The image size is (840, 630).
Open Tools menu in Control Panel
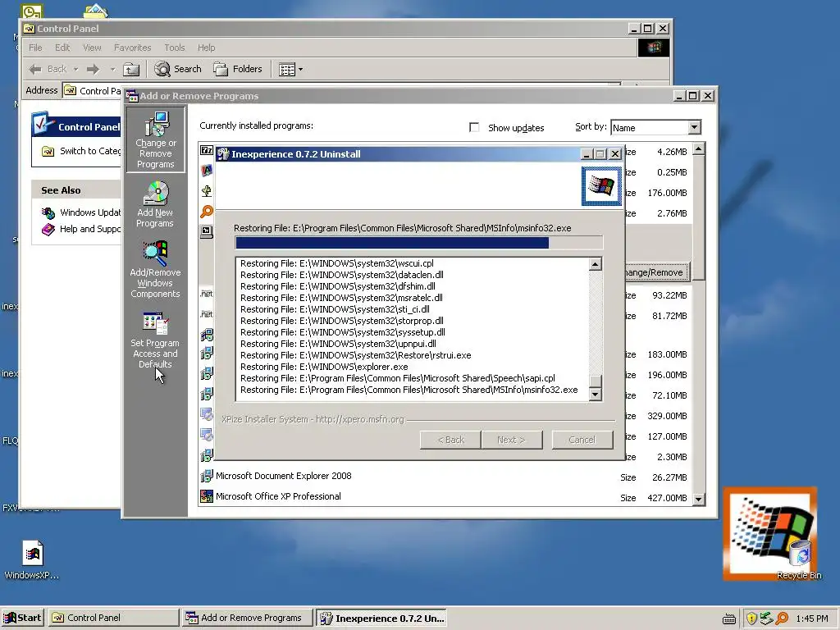tap(174, 48)
